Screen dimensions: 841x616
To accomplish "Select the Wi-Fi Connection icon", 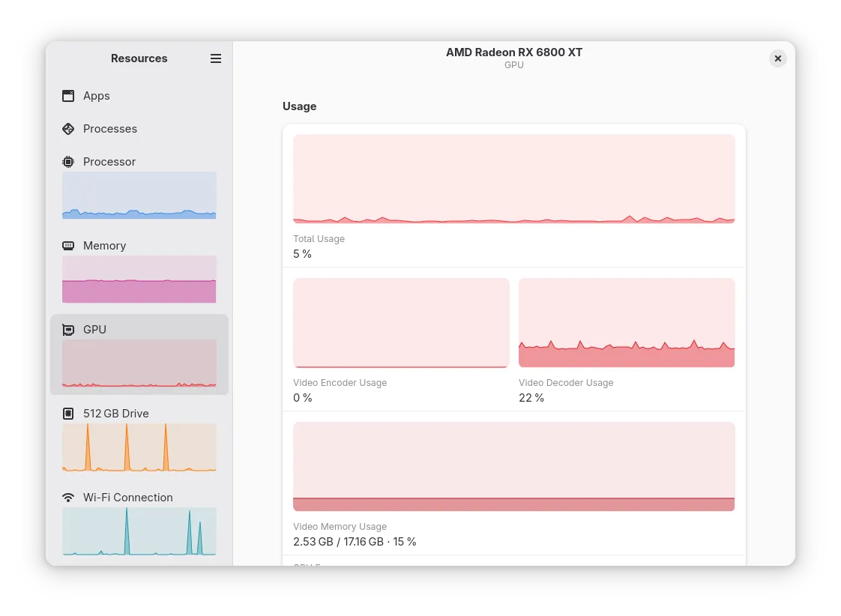I will (x=68, y=498).
